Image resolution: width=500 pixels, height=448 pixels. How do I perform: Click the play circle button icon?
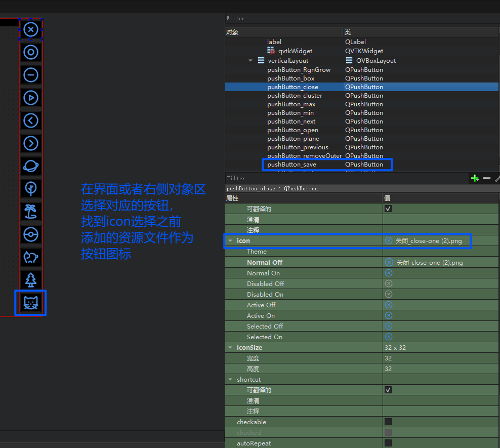[x=30, y=98]
